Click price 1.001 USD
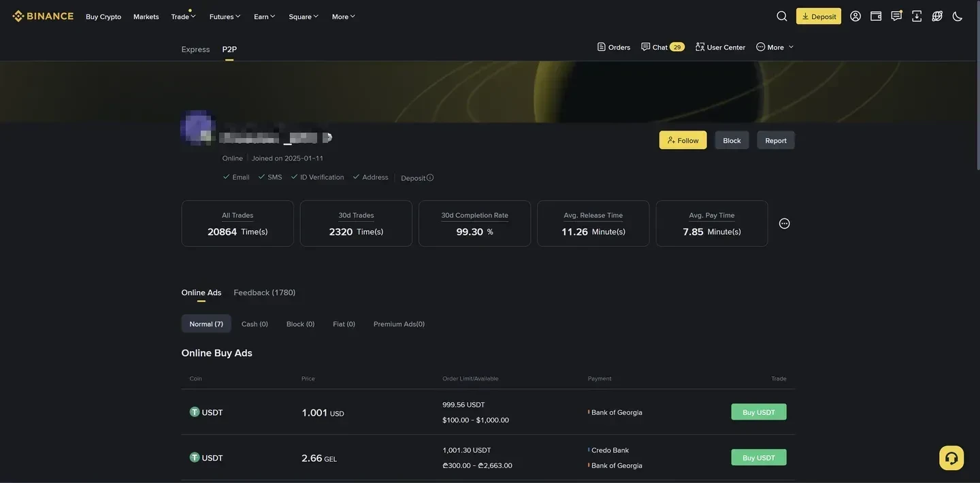 (323, 412)
